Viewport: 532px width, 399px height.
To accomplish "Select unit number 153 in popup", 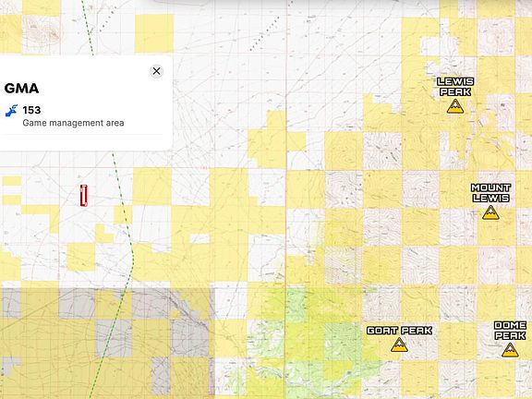I will coord(31,110).
